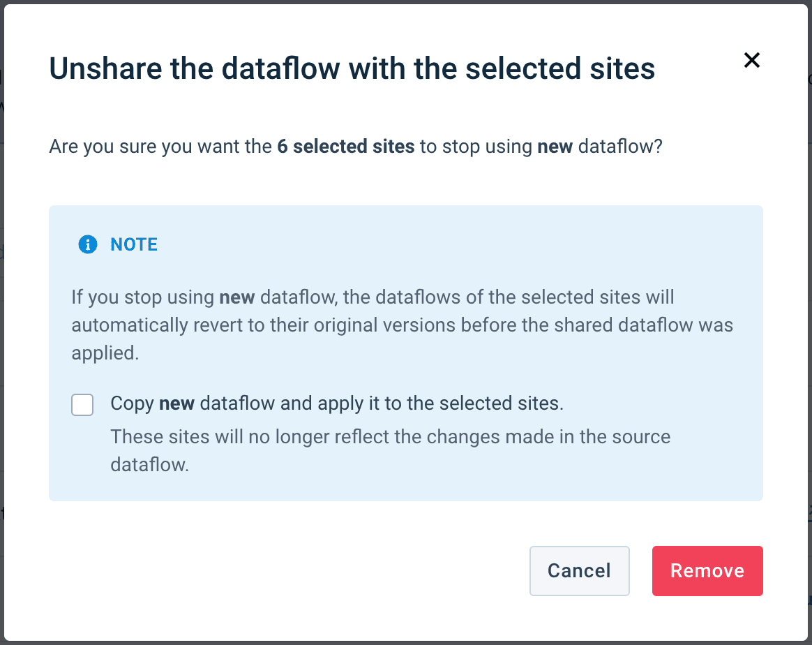Click "If you stop using" in the note
The height and width of the screenshot is (645, 812).
142,297
